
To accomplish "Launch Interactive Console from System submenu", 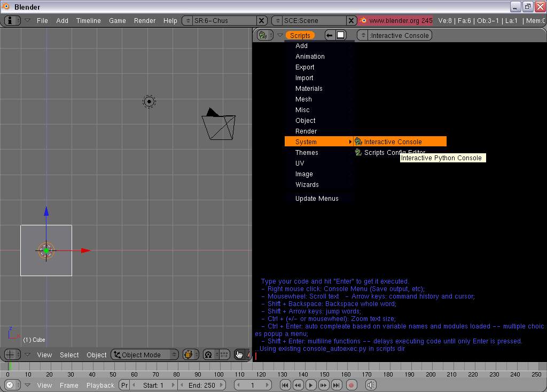I will tap(400, 142).
